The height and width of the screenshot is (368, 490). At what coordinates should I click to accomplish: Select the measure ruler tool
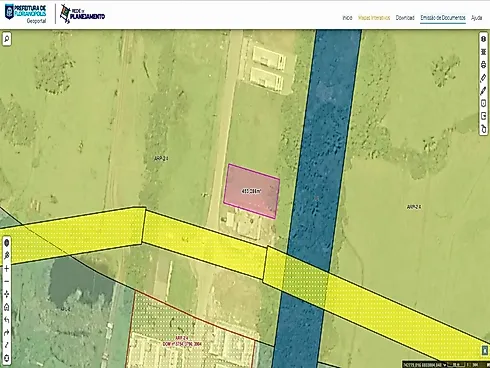tap(483, 78)
